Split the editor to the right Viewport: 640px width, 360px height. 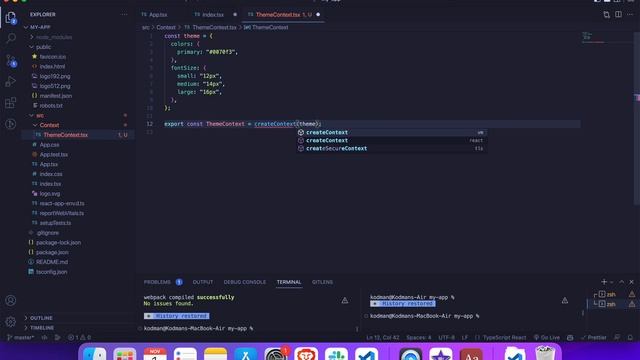pyautogui.click(x=618, y=14)
